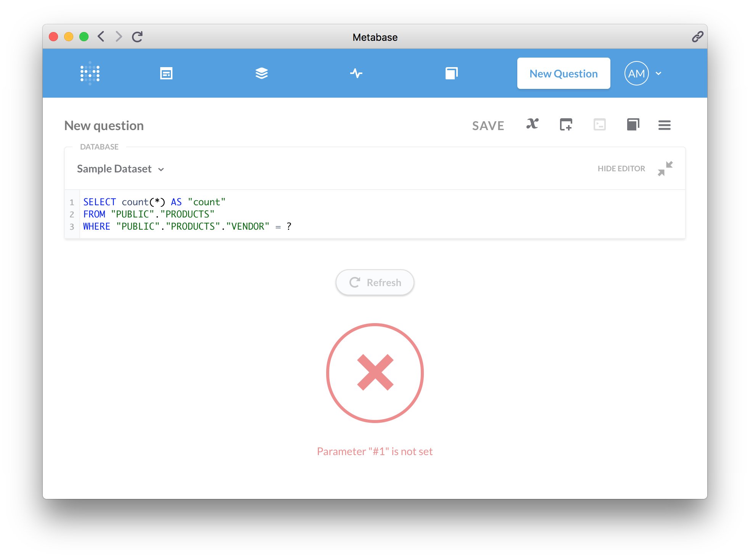
Task: Collapse the SQL editor with Hide Editor
Action: coord(621,168)
